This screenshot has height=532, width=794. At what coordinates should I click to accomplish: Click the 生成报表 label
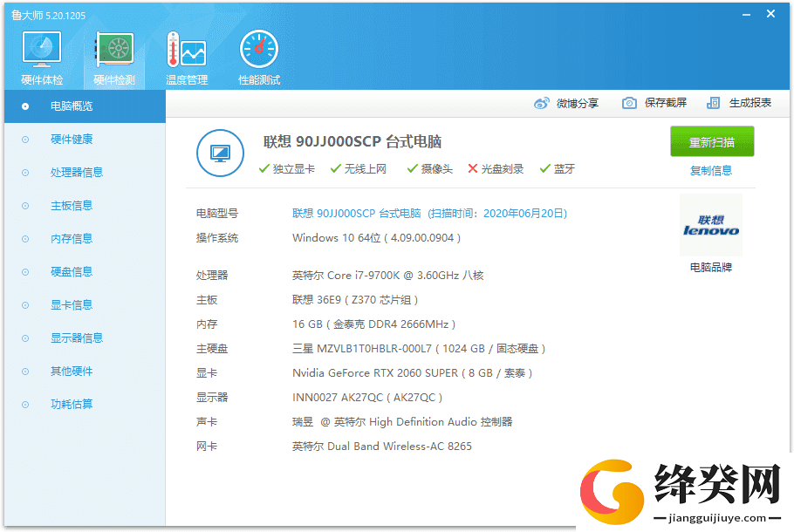point(750,103)
